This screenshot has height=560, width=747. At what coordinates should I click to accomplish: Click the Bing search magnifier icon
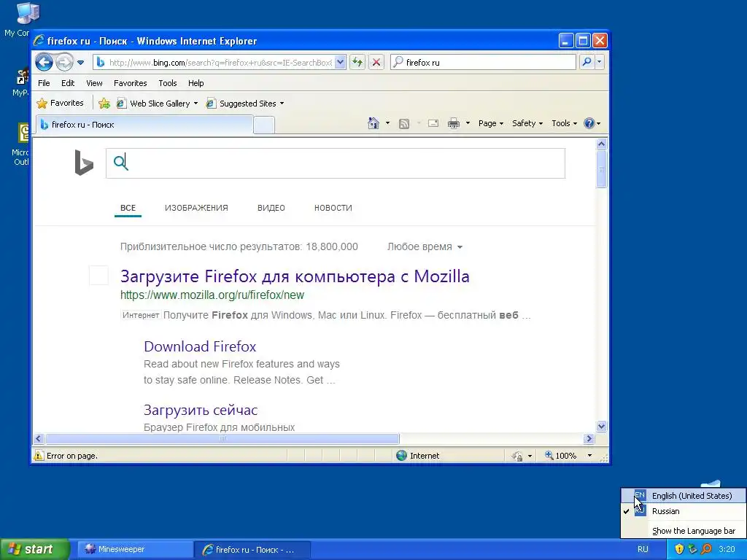tap(121, 163)
